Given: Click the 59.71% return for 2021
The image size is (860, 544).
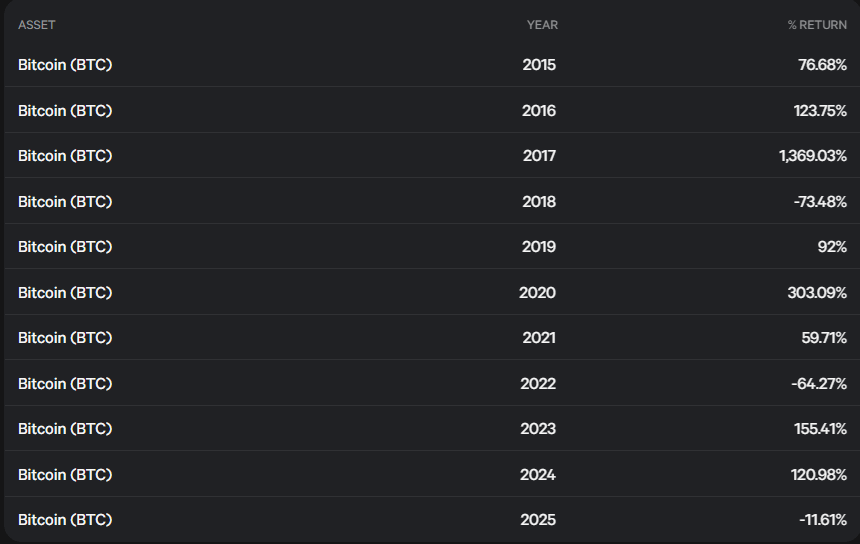Looking at the screenshot, I should 824,338.
